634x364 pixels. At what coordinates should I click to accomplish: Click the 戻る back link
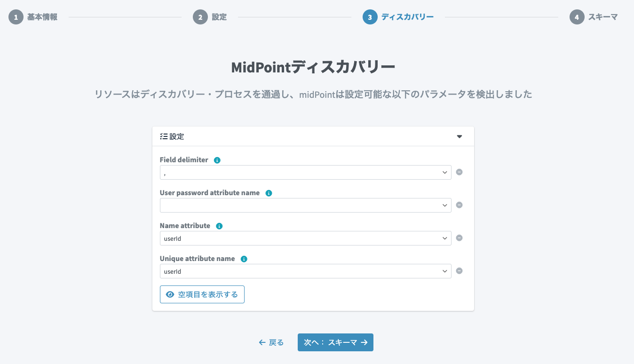pos(271,342)
